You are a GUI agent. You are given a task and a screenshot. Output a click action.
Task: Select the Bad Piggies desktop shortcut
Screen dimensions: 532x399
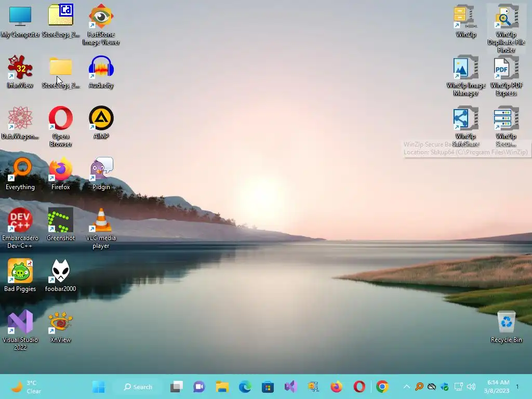point(20,275)
